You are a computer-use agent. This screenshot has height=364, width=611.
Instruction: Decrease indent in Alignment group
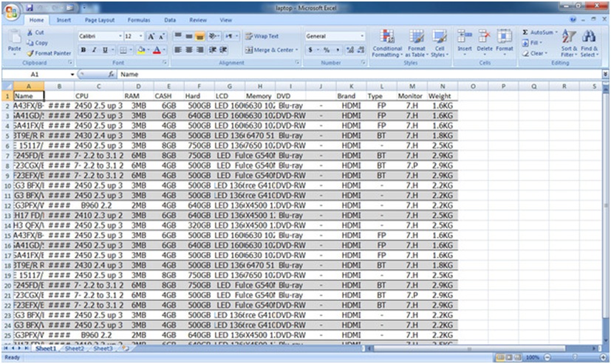pyautogui.click(x=212, y=49)
